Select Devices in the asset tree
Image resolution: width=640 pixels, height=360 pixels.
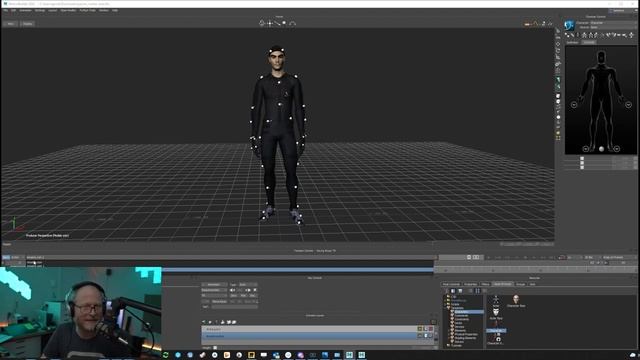tap(459, 327)
